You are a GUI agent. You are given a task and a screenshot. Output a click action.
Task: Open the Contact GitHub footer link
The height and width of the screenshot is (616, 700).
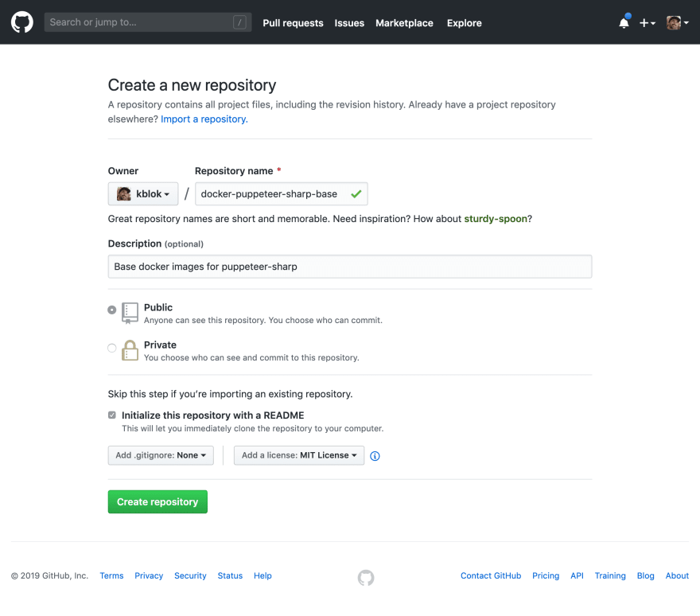[x=491, y=575]
